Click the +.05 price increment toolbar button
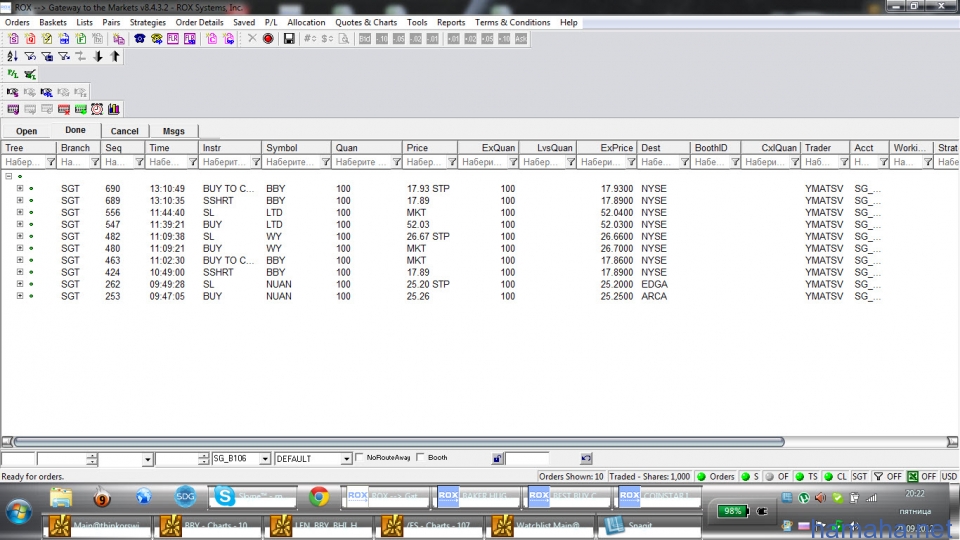960x540 pixels. 487,39
